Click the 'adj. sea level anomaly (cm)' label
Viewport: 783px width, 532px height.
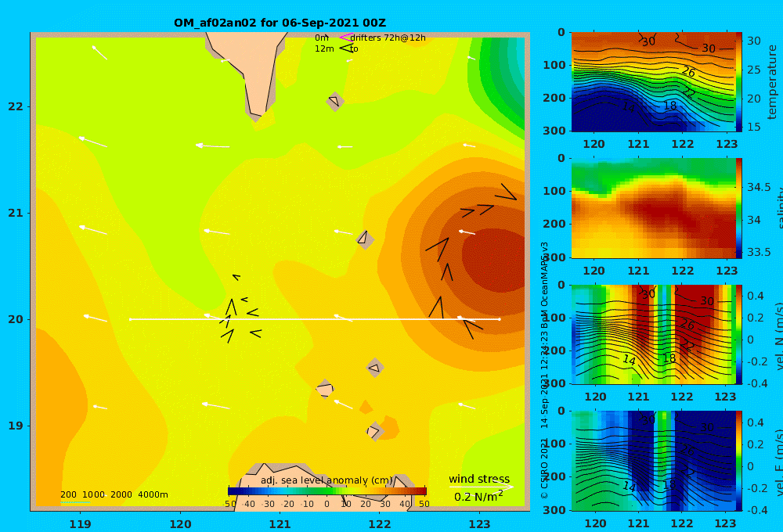327,480
